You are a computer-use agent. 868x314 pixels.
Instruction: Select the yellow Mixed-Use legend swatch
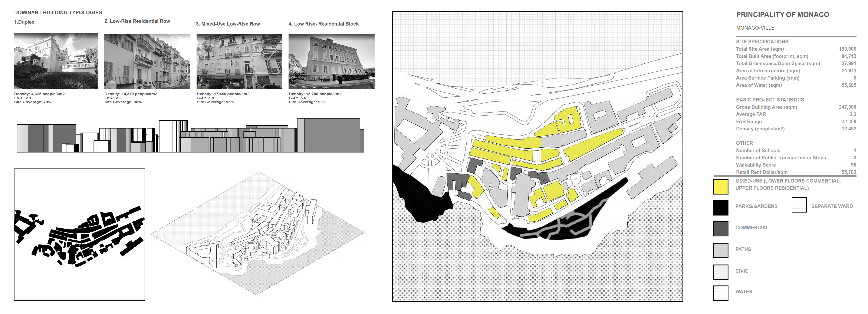(720, 187)
